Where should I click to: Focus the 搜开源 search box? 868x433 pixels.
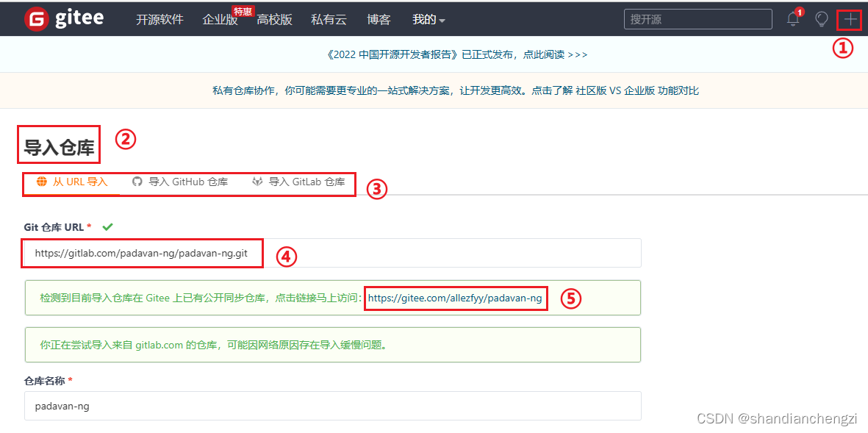[698, 19]
